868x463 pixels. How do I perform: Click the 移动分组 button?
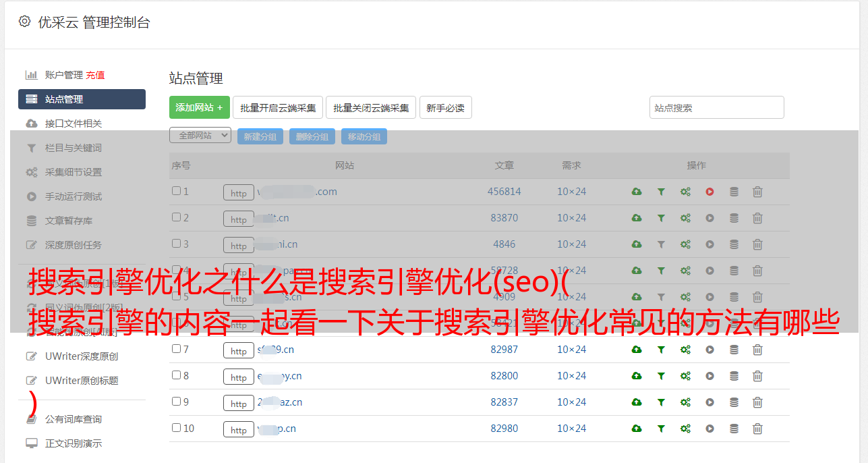[x=364, y=136]
